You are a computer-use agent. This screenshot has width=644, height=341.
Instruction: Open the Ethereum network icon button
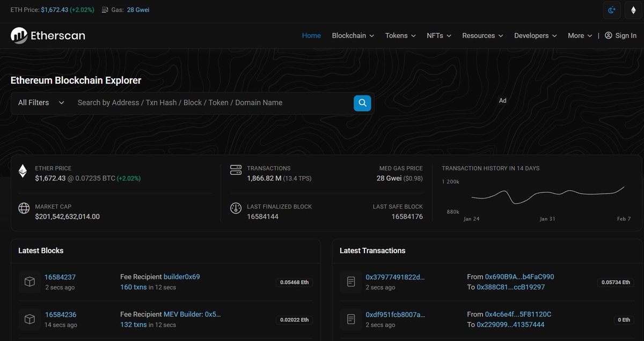coord(633,10)
